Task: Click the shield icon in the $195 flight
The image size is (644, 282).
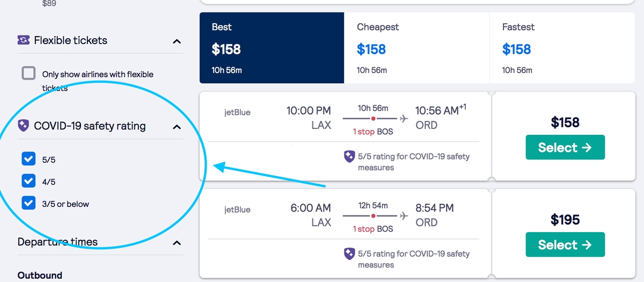Action: 349,254
